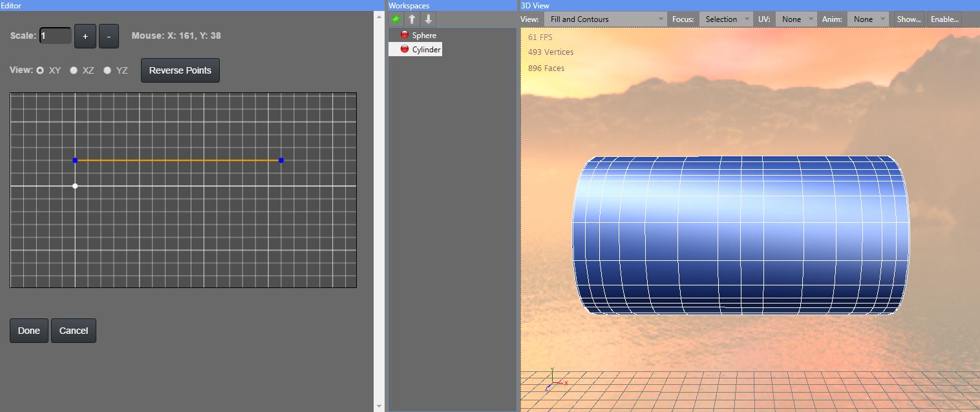Click the Scale input field
Viewport: 980px width, 412px height.
click(56, 36)
